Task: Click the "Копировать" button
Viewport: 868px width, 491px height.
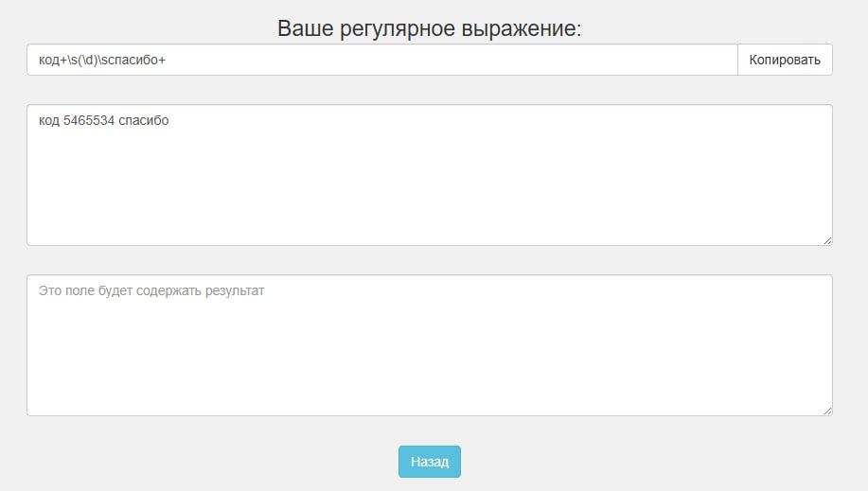Action: coord(785,60)
